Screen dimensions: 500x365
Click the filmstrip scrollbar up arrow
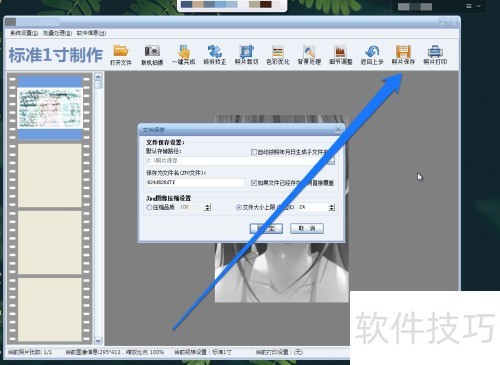click(x=98, y=77)
